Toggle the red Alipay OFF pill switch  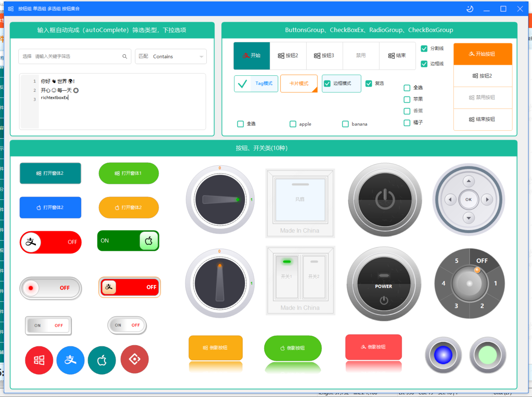point(51,242)
